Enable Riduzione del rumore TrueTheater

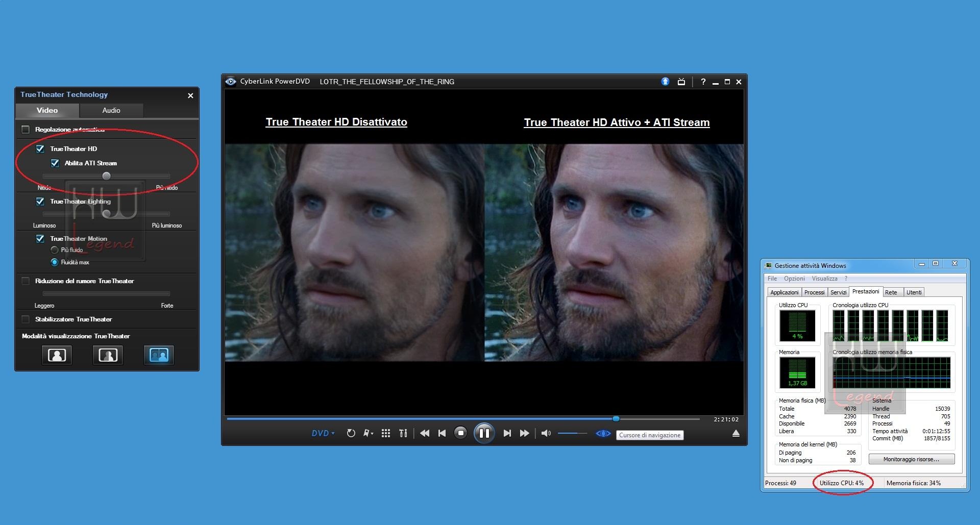tap(26, 281)
